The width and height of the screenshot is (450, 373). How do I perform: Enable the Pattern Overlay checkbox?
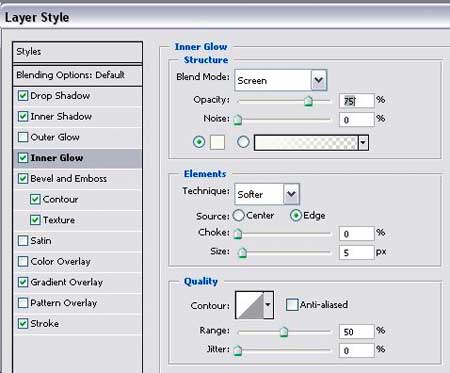pos(23,303)
